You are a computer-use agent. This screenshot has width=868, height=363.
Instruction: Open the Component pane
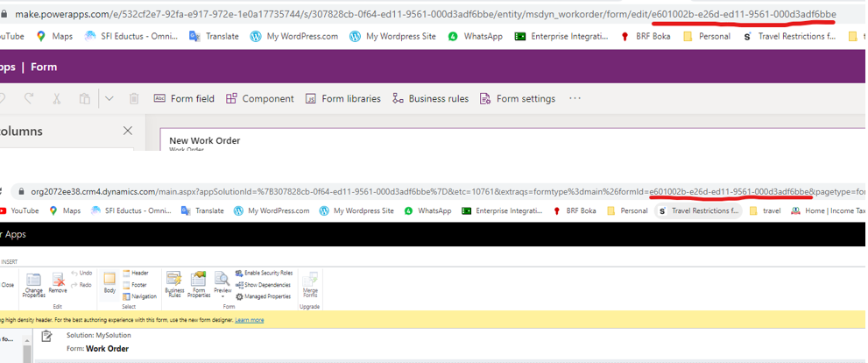point(259,98)
